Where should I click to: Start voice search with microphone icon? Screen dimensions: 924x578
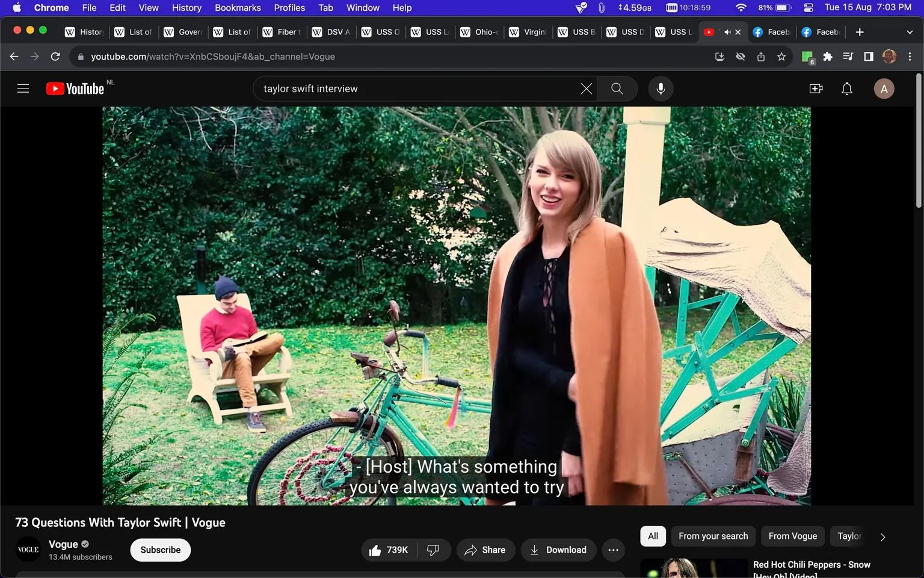[661, 89]
